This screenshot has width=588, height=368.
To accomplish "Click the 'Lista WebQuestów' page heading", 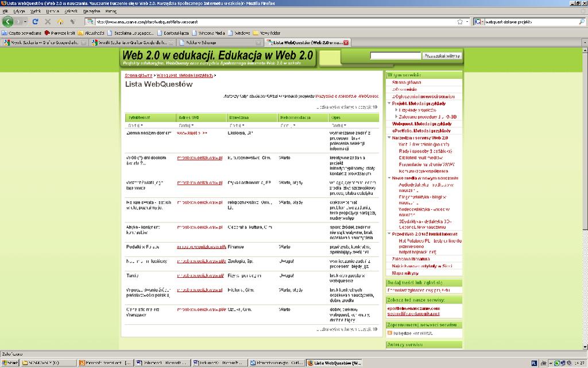I will point(158,84).
